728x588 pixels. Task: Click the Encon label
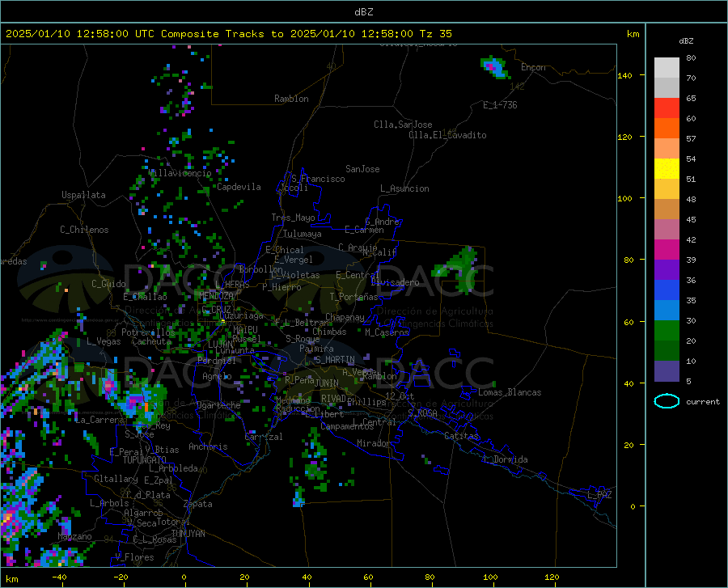pyautogui.click(x=533, y=67)
